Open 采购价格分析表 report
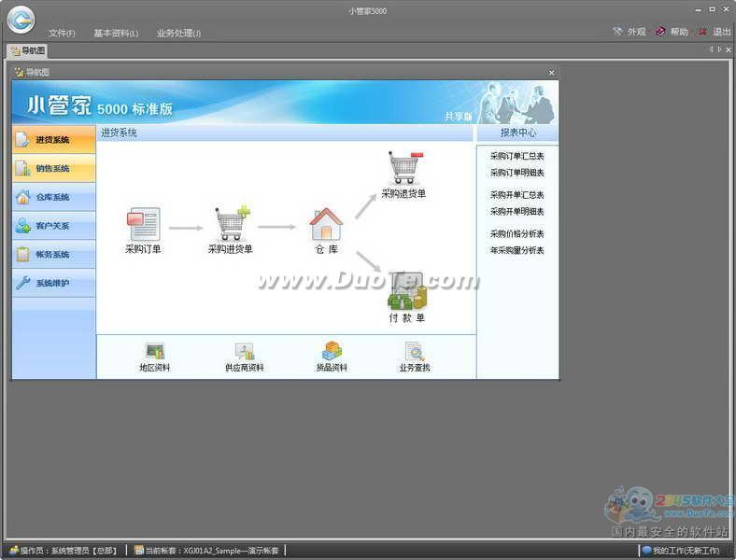736x560 pixels. (517, 233)
